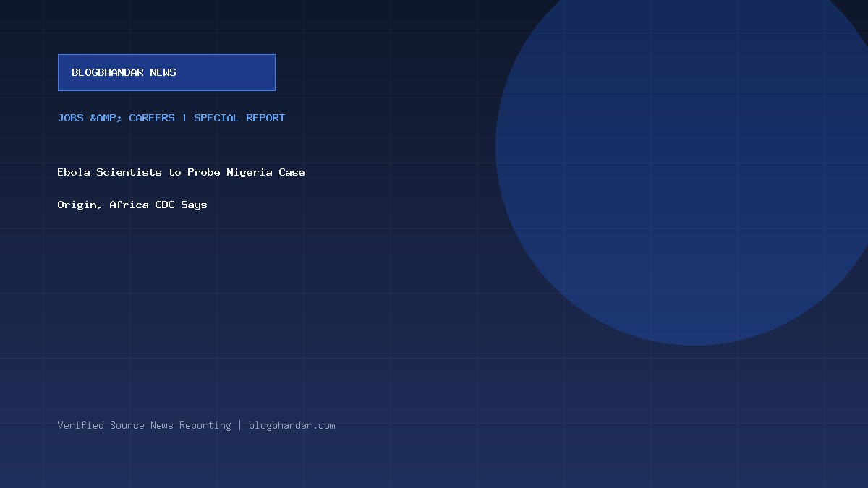Click the word Scientists in the headline
Image resolution: width=868 pixels, height=488 pixels.
129,172
